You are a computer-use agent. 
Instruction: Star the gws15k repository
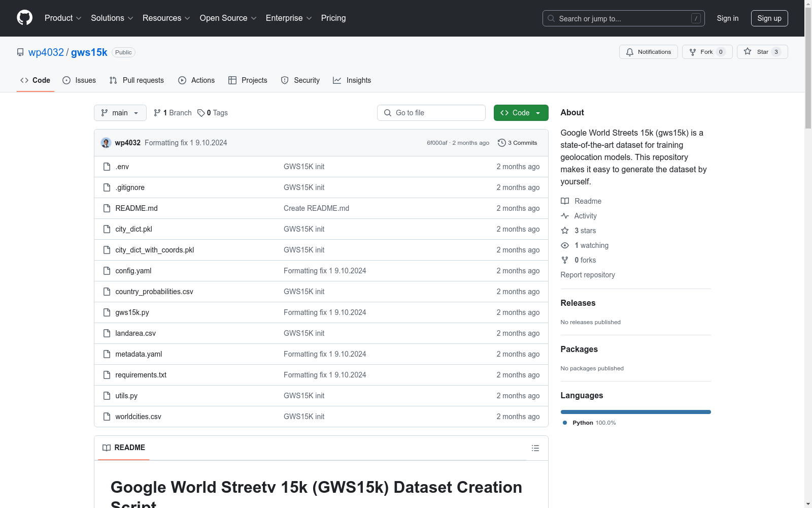762,52
